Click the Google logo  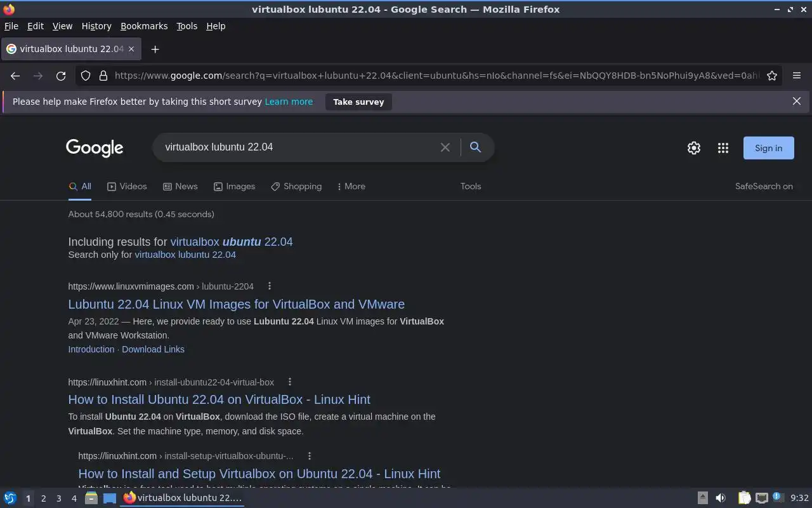click(x=95, y=148)
